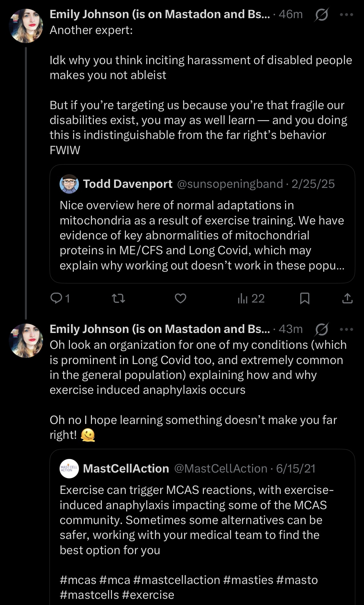The width and height of the screenshot is (364, 605).
Task: Open more options on 43m tweet
Action: pyautogui.click(x=347, y=329)
